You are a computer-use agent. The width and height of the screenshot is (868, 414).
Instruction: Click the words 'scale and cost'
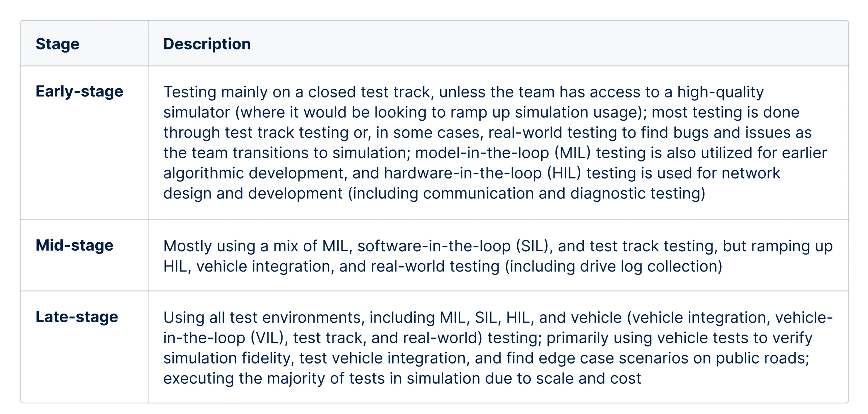point(588,379)
